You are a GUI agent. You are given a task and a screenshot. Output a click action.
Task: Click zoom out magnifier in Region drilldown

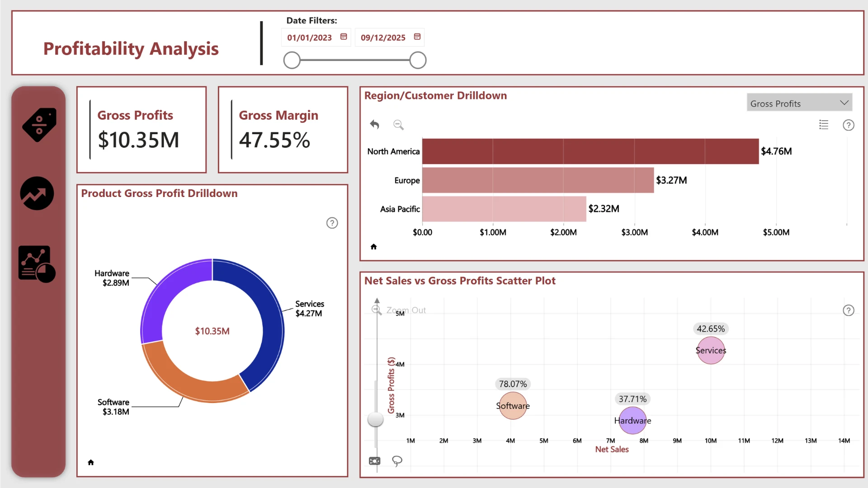(398, 125)
